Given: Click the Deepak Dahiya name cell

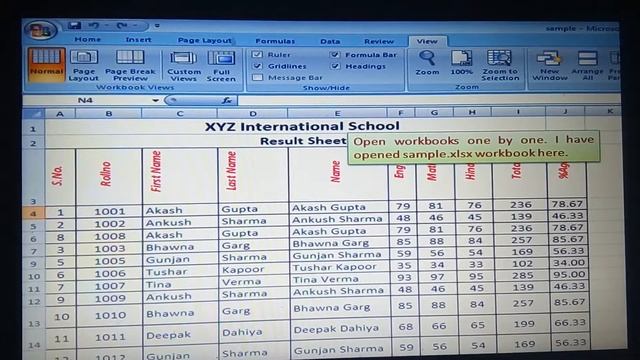Looking at the screenshot, I should [x=340, y=328].
